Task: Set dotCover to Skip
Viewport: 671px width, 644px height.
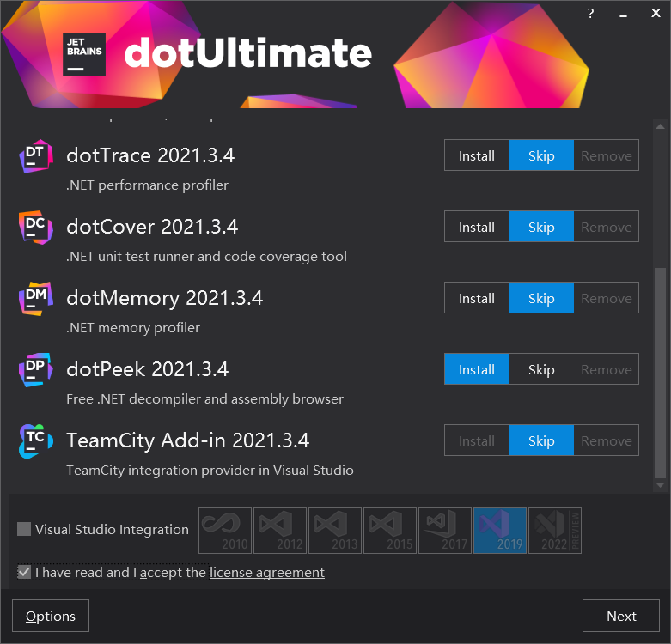Action: 541,226
